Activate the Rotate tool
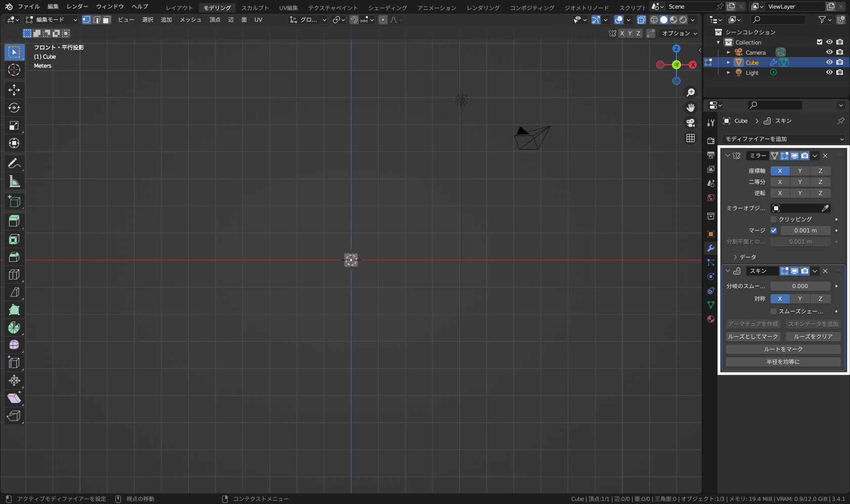This screenshot has height=504, width=850. click(x=14, y=108)
